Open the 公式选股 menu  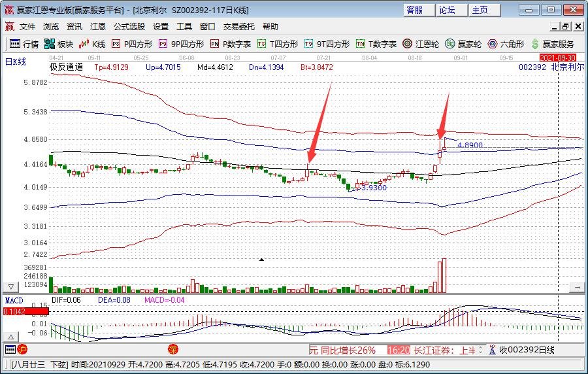tap(129, 27)
